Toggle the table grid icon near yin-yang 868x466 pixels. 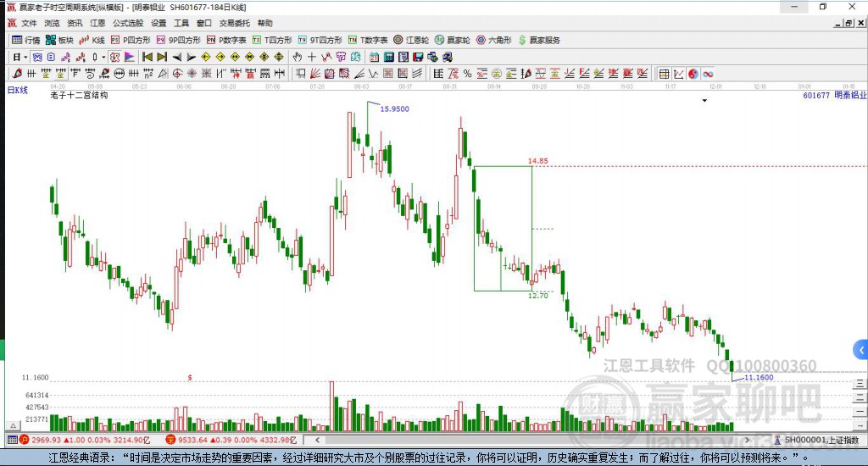click(x=664, y=74)
